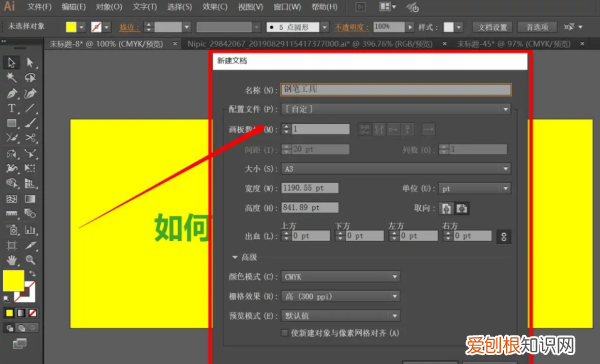Switch to Draw Behind mode

(x=21, y=328)
